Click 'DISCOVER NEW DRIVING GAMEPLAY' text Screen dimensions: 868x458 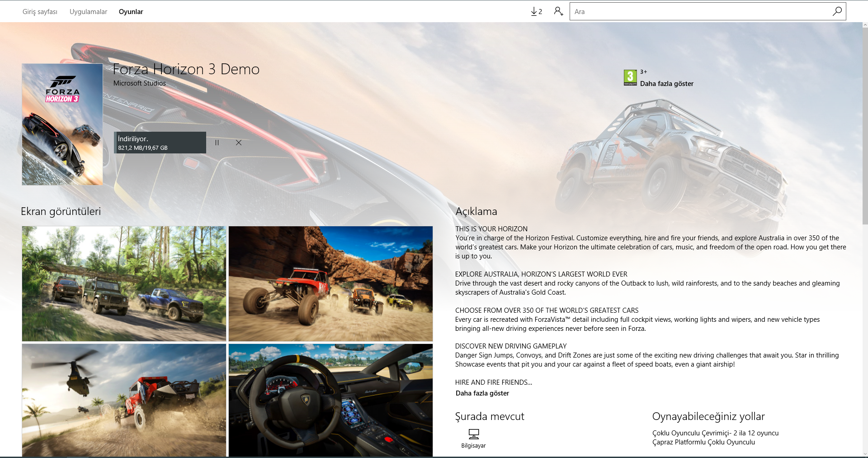[511, 346]
